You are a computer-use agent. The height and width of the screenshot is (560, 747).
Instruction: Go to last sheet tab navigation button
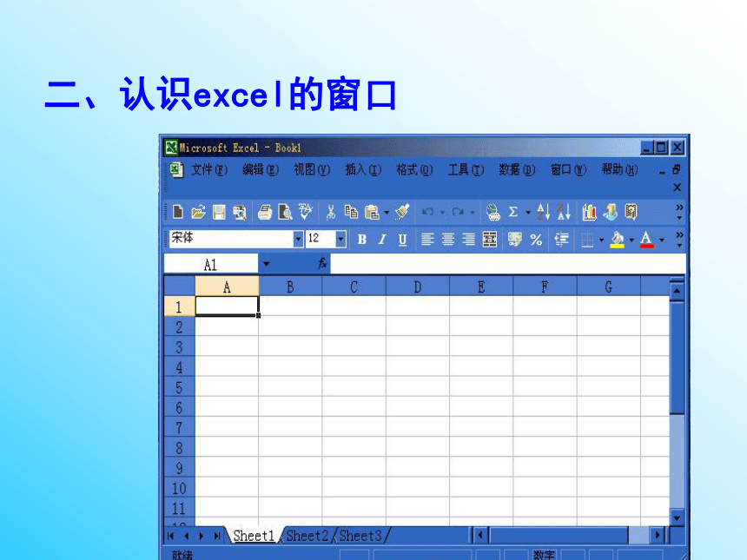(217, 536)
